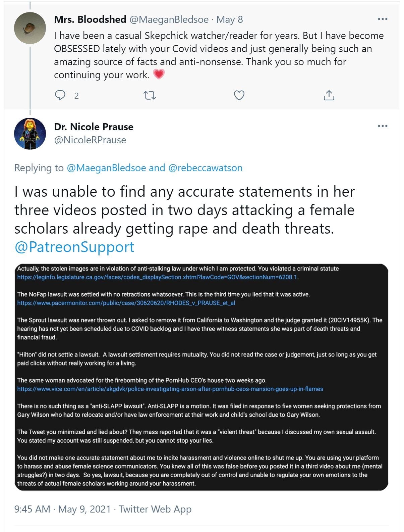Open the @NicoleRPrause handle

90,140
